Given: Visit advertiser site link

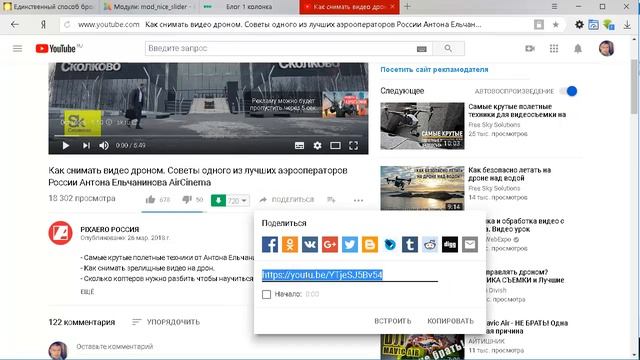Looking at the screenshot, I should pos(434,70).
